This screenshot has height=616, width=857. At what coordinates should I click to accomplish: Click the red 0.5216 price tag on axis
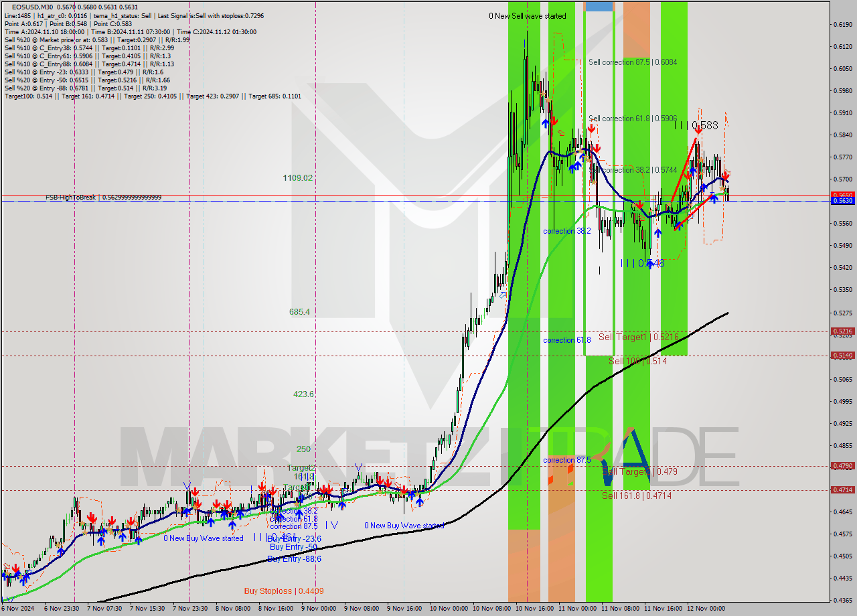tap(842, 331)
